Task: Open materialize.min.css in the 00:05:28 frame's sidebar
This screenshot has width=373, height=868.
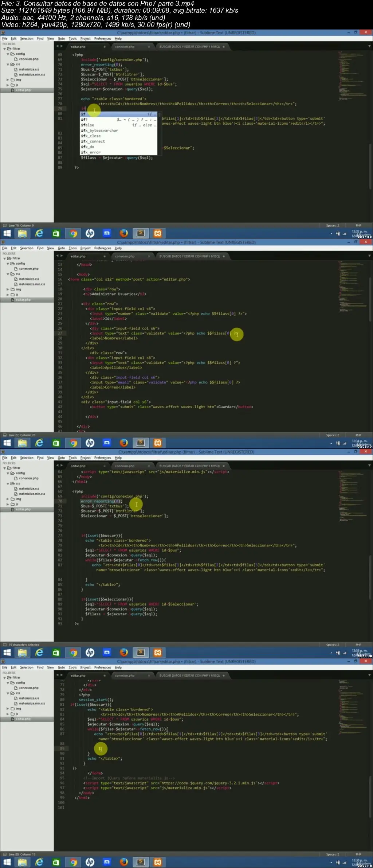Action: pos(32,494)
